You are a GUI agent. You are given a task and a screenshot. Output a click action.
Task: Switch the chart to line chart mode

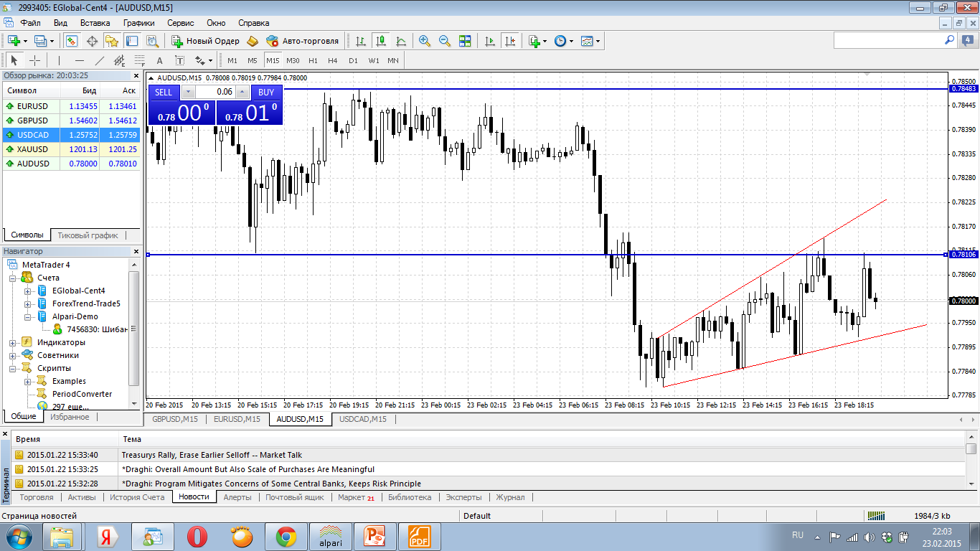[400, 41]
